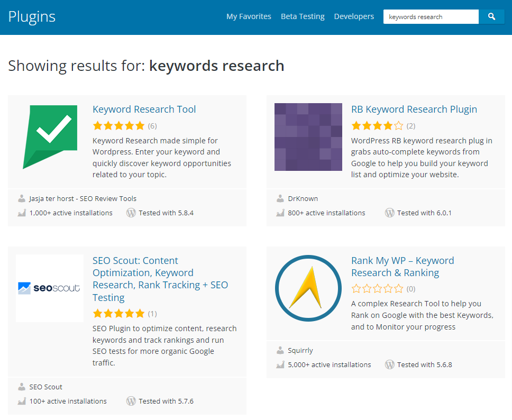This screenshot has height=420, width=512.
Task: Click WordPress logo beside Tested with 5.8.4
Action: tap(131, 213)
